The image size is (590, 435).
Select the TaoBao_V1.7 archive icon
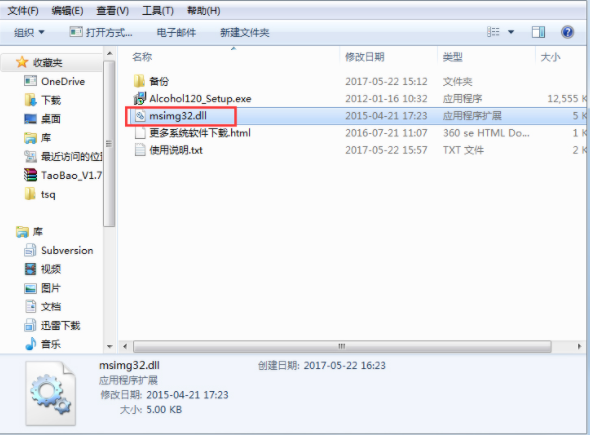point(30,175)
